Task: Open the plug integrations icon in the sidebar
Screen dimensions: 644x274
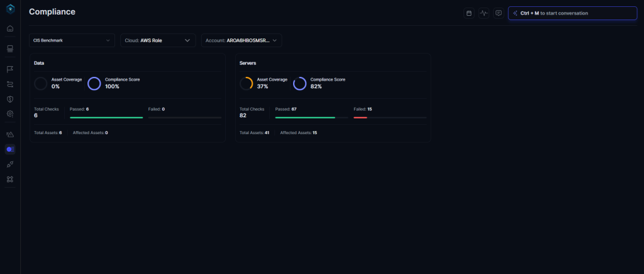Action: pos(10,164)
